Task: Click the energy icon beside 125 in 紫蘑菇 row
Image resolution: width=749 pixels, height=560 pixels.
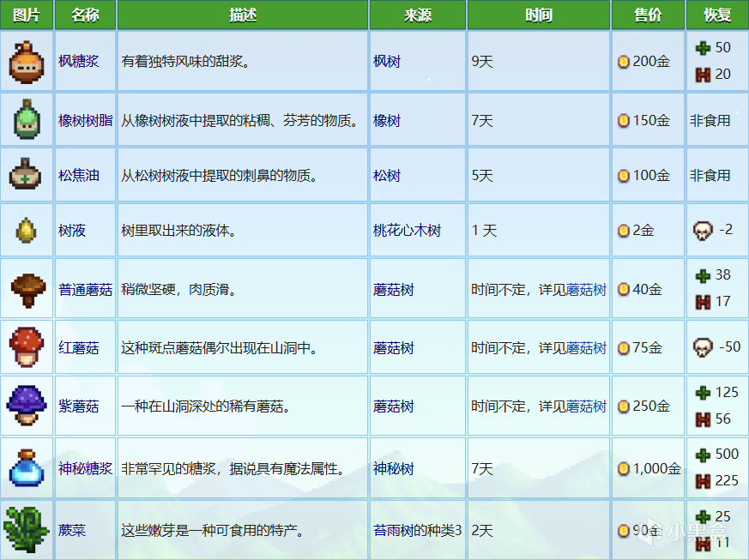Action: point(703,393)
